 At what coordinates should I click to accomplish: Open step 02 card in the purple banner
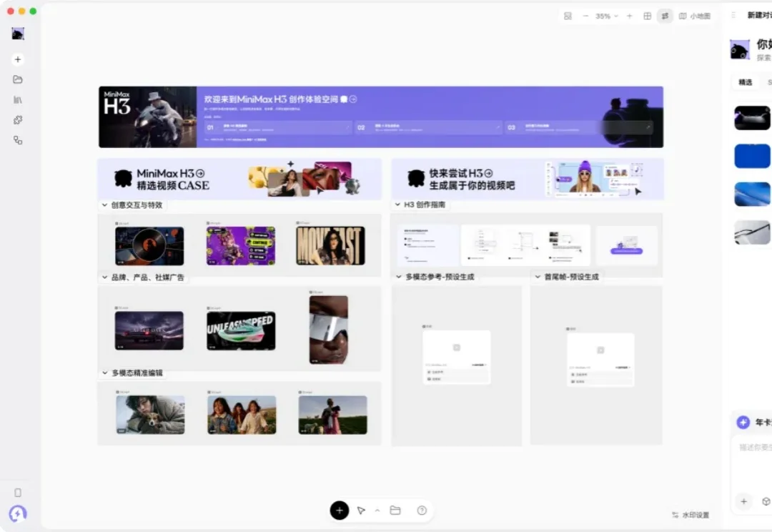(428, 127)
